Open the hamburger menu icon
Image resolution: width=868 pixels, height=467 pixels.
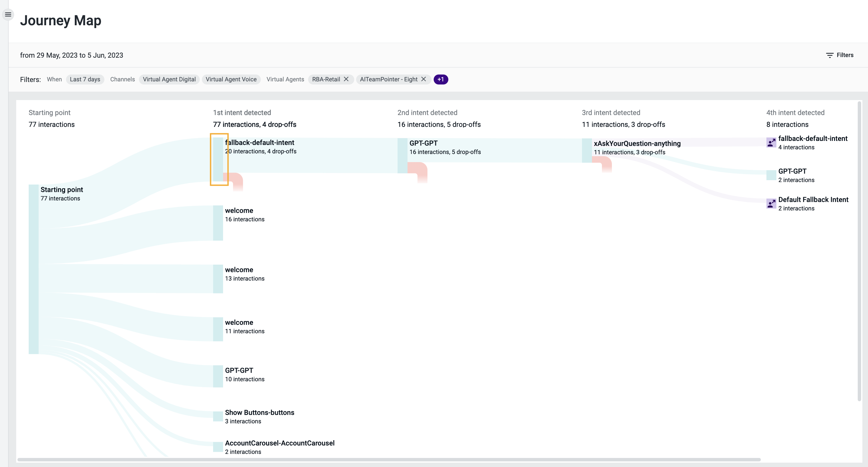(8, 15)
